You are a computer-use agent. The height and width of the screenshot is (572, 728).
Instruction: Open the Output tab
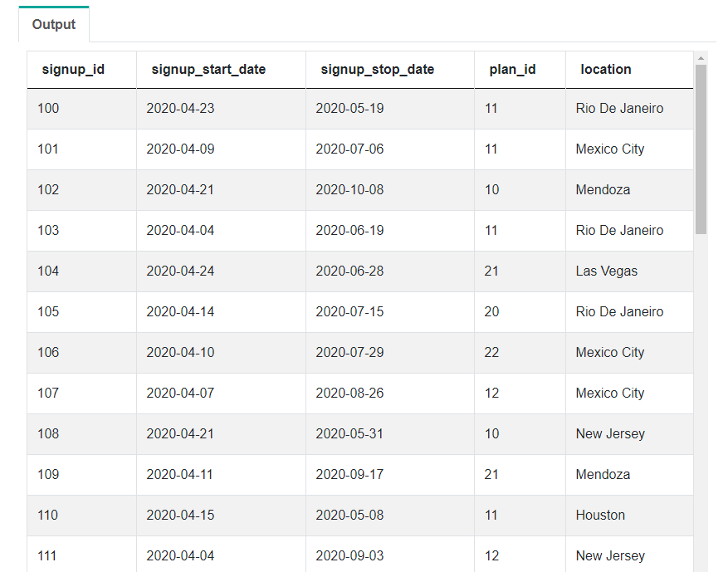coord(54,24)
